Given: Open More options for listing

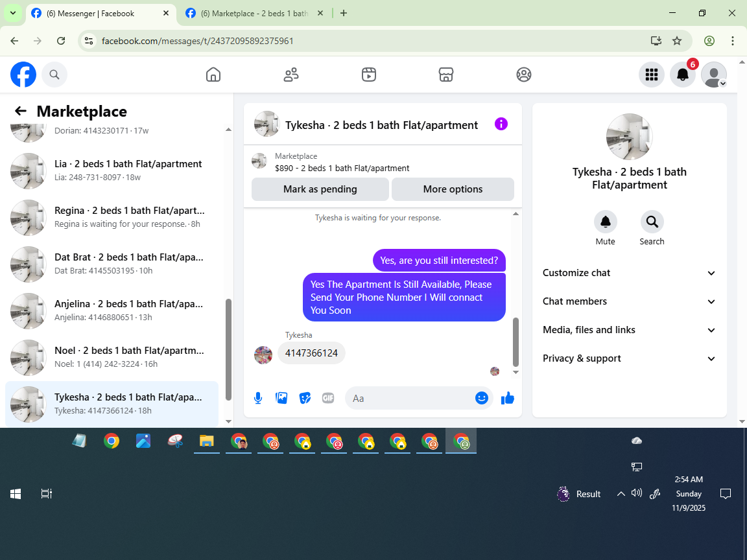Looking at the screenshot, I should (453, 189).
